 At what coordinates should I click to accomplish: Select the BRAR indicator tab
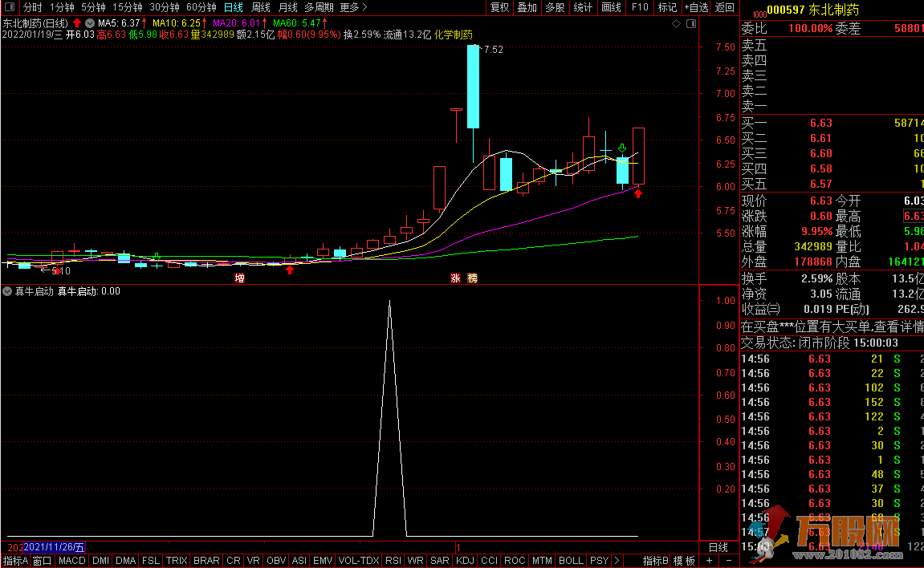coord(206,561)
